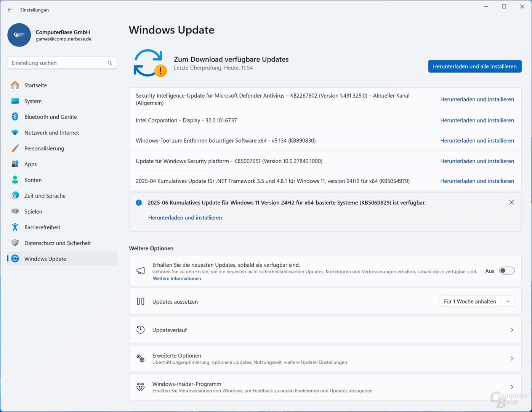Download Intel Corporation Display update
This screenshot has width=532, height=412.
(477, 120)
